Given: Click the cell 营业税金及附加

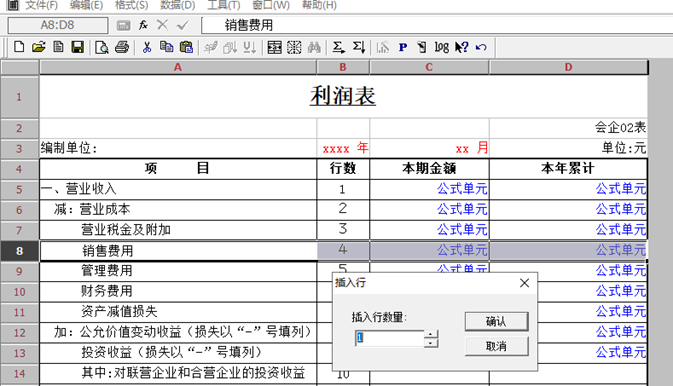Looking at the screenshot, I should pos(178,230).
